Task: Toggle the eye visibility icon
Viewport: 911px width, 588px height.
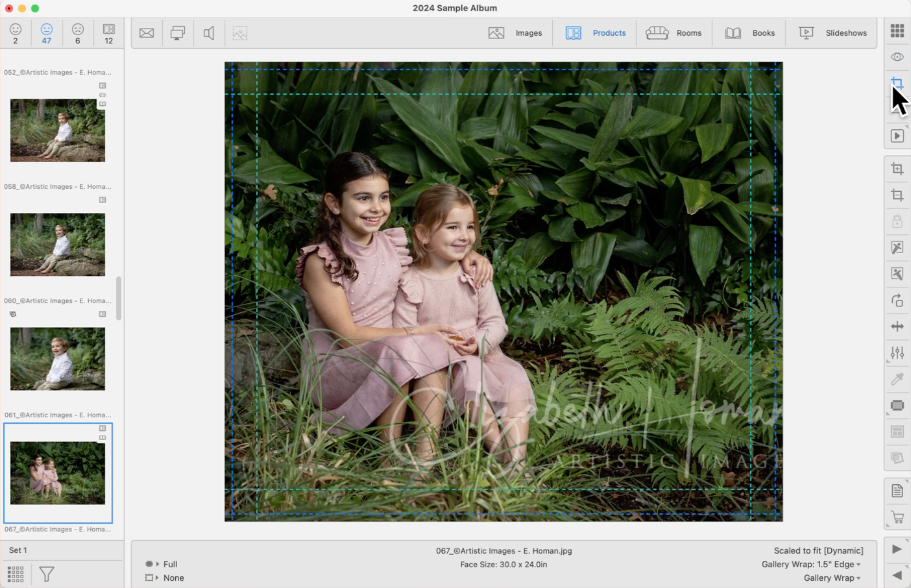Action: pyautogui.click(x=897, y=57)
